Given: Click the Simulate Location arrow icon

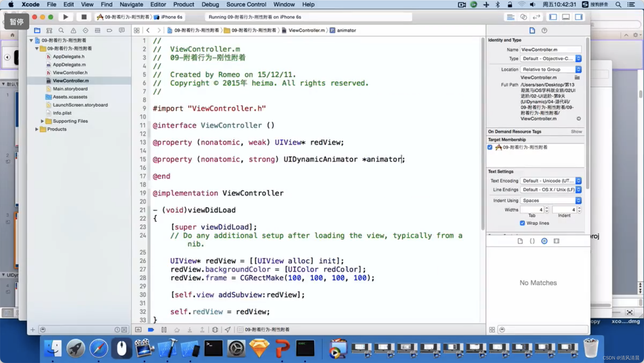Looking at the screenshot, I should click(x=228, y=329).
